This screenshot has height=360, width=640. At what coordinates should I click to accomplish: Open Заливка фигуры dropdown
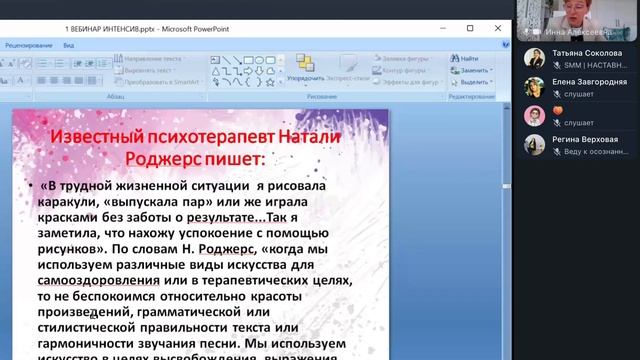401,59
